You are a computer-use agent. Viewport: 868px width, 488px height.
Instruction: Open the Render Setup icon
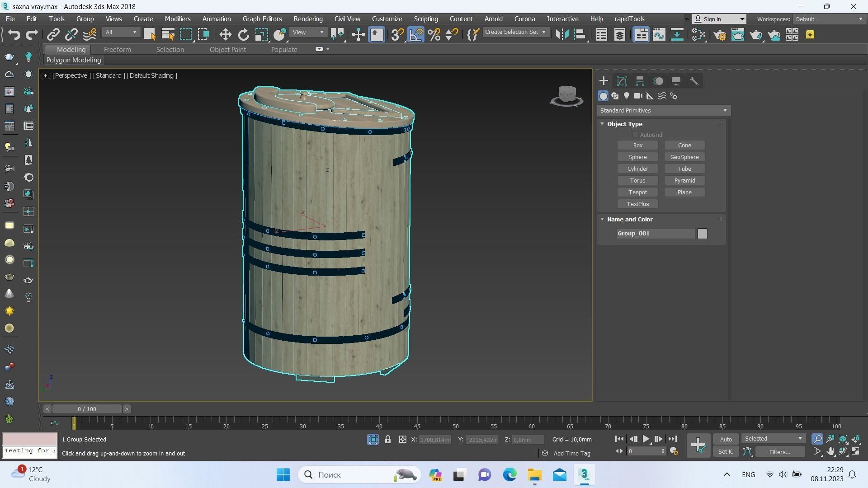720,35
